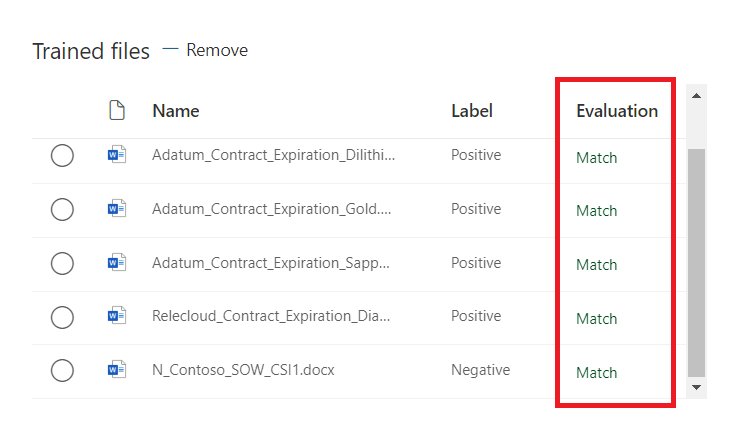744x425 pixels.
Task: Click the minus icon next to Remove
Action: pos(170,49)
